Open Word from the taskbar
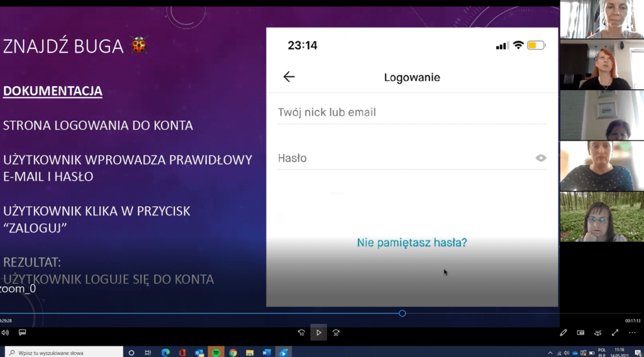 pos(267,353)
